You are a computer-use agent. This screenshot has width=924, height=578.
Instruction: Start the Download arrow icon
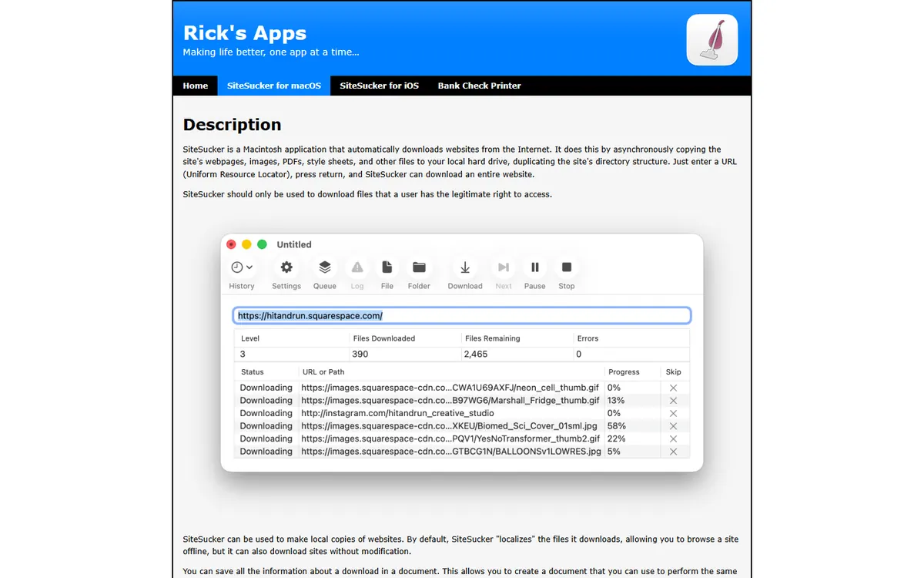click(465, 267)
